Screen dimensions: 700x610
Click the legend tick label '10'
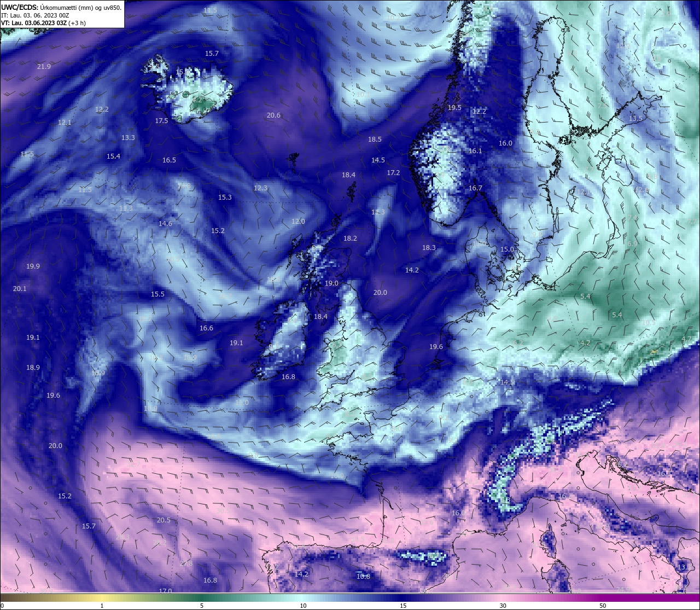point(303,606)
